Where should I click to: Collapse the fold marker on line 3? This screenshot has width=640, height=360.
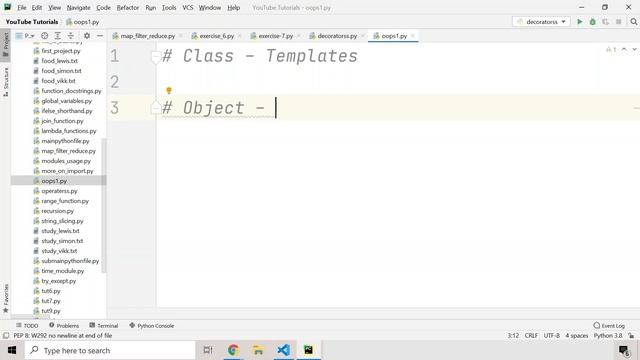pos(156,107)
